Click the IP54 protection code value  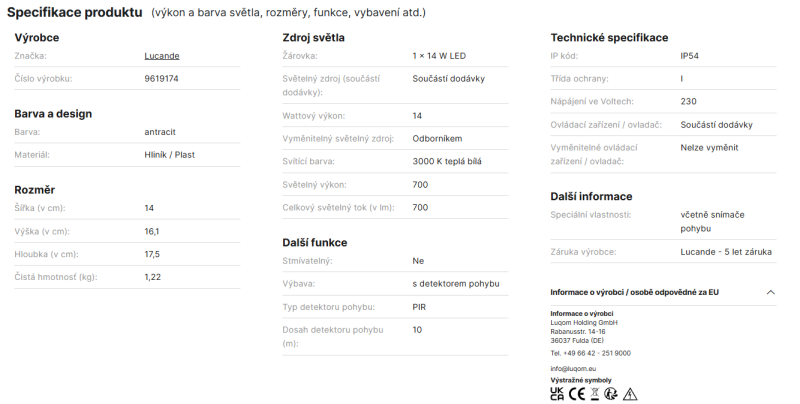click(689, 56)
